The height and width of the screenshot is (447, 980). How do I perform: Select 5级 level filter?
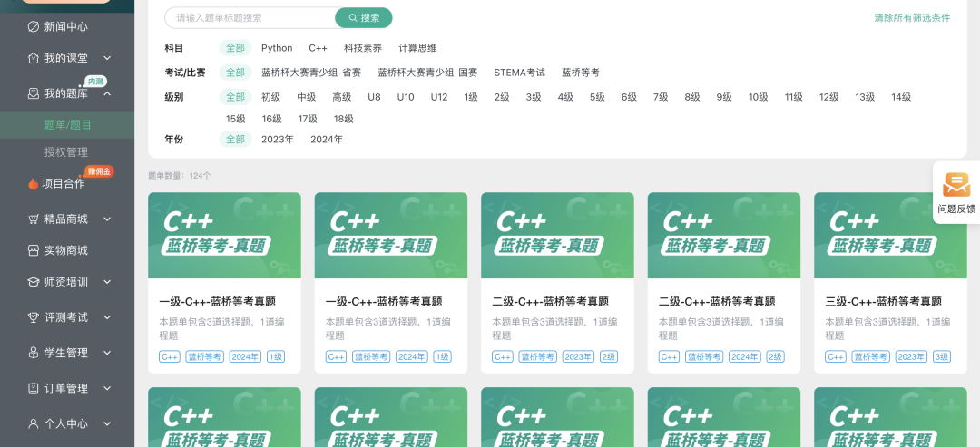(x=597, y=97)
